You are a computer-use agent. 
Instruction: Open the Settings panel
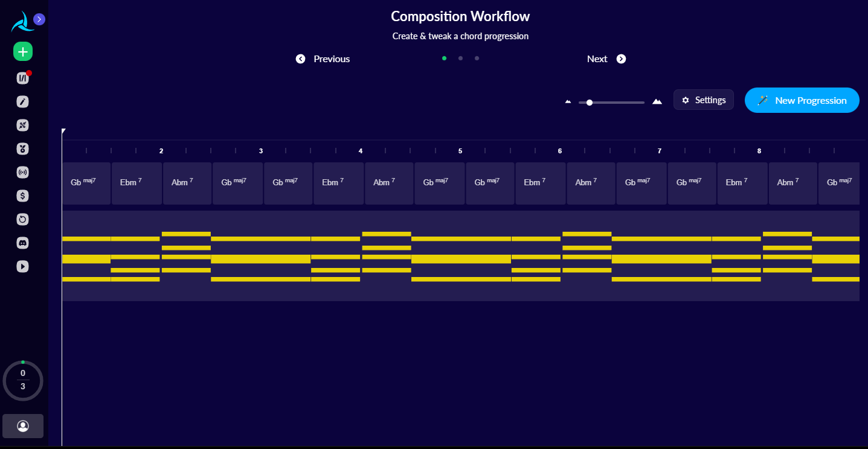703,100
